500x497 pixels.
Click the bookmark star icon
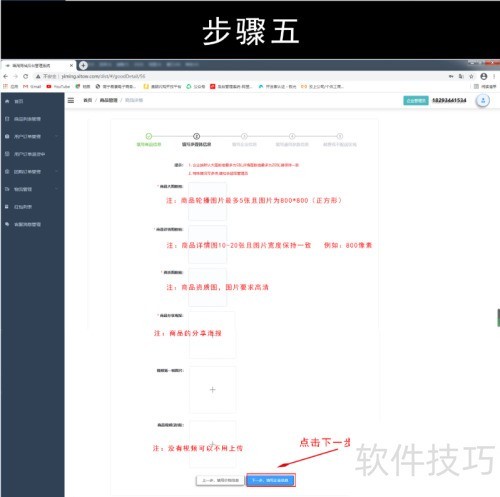(x=471, y=76)
